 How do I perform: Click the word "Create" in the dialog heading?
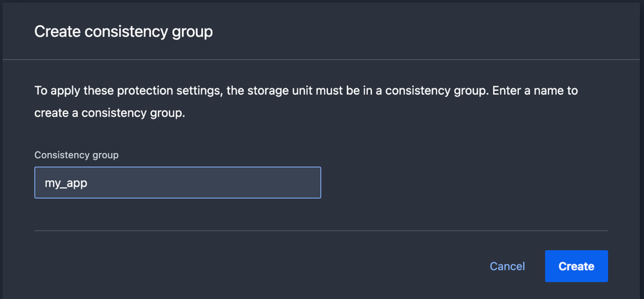54,31
